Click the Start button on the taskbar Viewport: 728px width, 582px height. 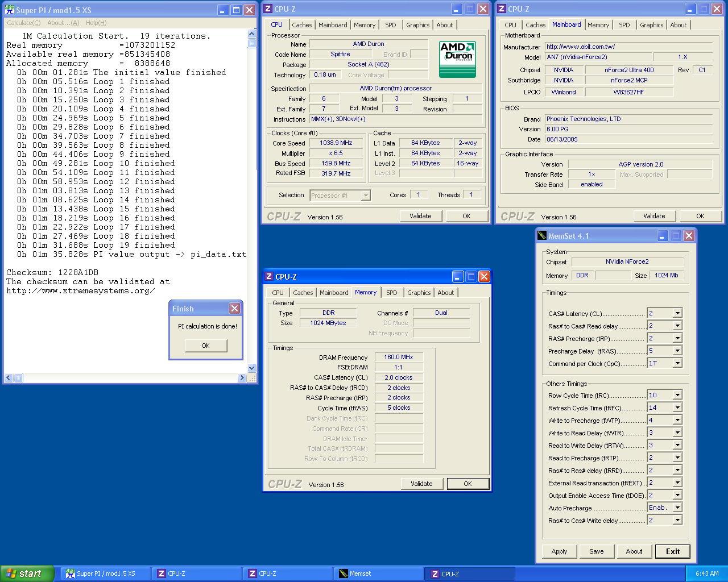coord(27,573)
